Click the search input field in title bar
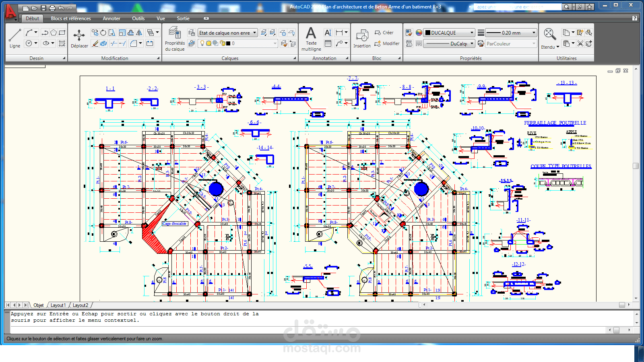 tap(518, 7)
